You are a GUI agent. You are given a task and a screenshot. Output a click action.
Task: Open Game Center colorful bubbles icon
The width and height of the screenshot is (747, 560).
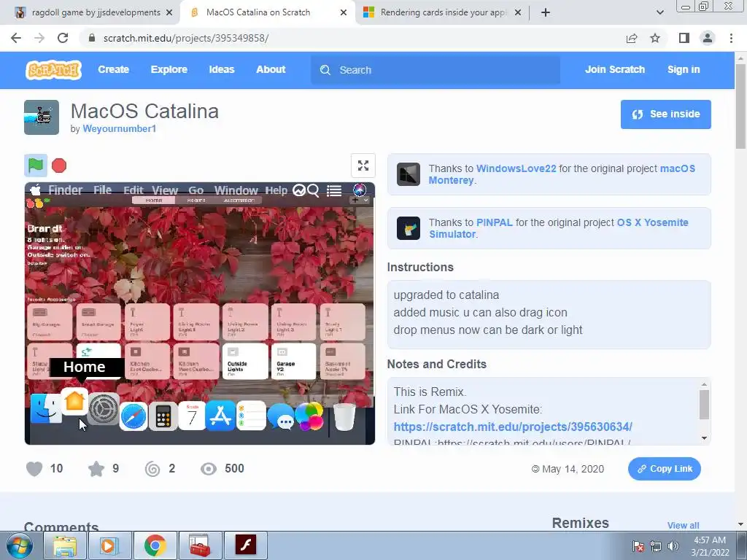tap(309, 416)
